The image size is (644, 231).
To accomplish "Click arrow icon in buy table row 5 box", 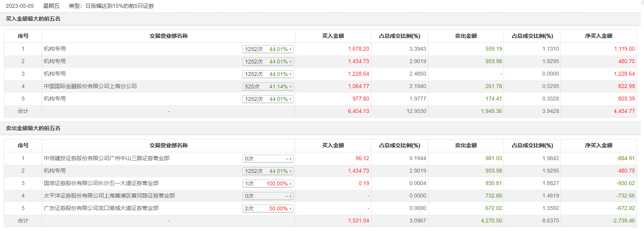I will 291,99.
